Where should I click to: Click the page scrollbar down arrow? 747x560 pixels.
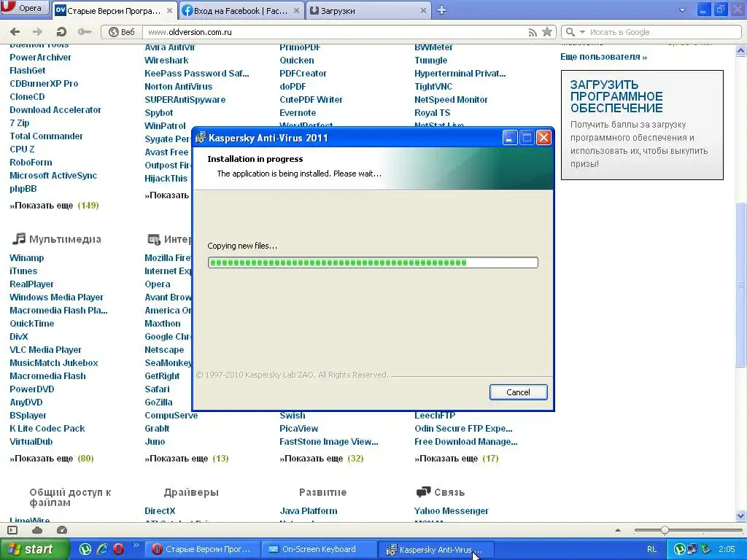[x=740, y=516]
